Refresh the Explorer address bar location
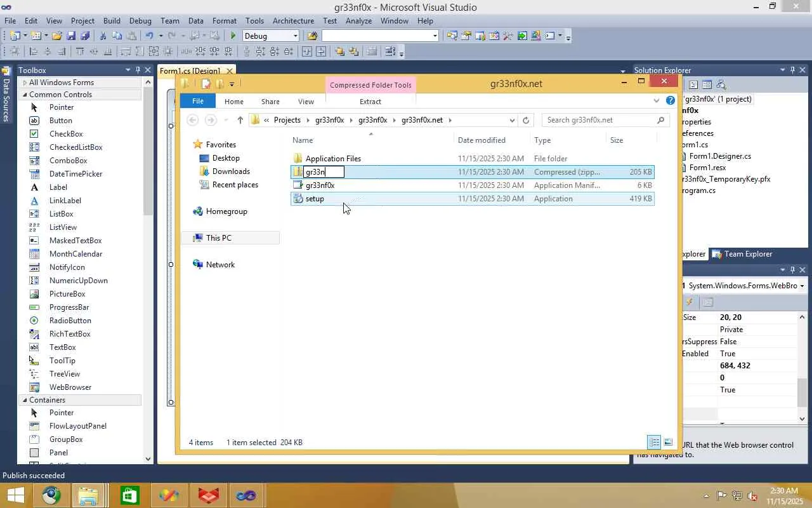The height and width of the screenshot is (508, 812). point(526,120)
